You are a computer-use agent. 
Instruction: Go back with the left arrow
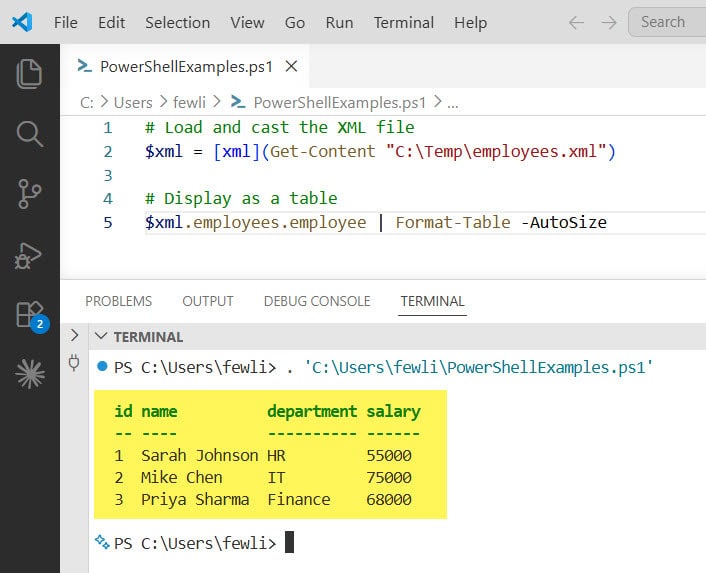coord(576,22)
